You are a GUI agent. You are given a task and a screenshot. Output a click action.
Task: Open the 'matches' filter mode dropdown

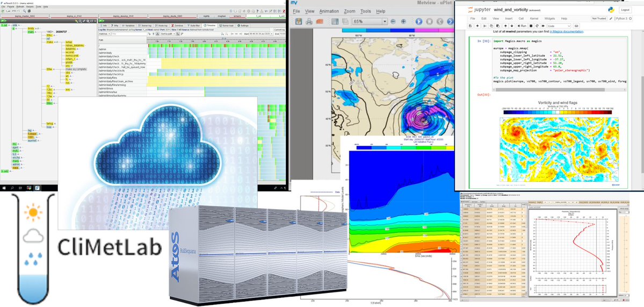coord(104,34)
